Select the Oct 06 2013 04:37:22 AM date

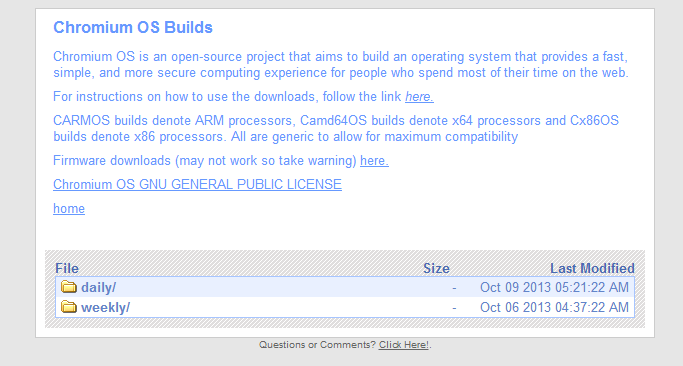pyautogui.click(x=554, y=308)
